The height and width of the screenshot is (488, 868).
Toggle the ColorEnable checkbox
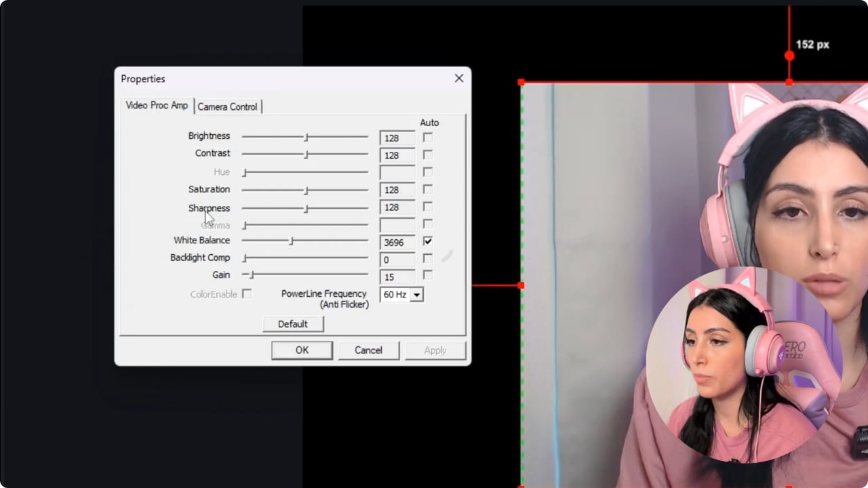(247, 293)
